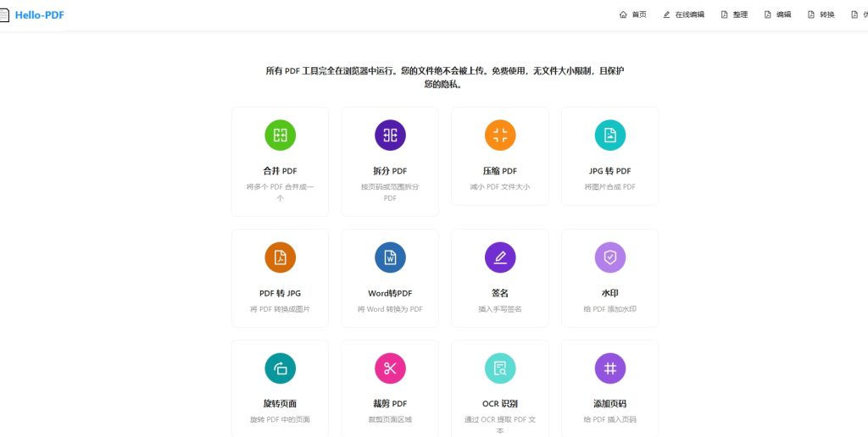This screenshot has width=868, height=437.
Task: Select the orange Compress PDF (压缩 PDF) icon
Action: pos(500,136)
